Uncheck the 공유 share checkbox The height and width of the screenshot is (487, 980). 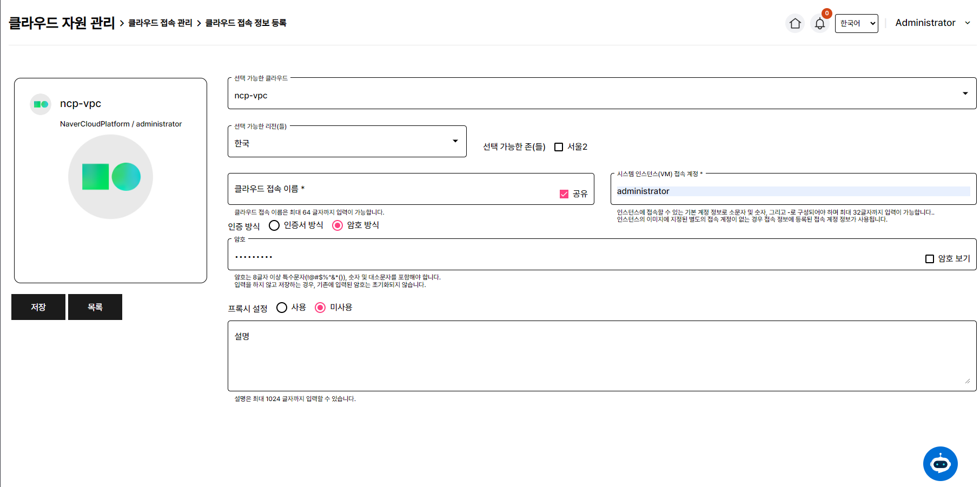click(x=564, y=194)
